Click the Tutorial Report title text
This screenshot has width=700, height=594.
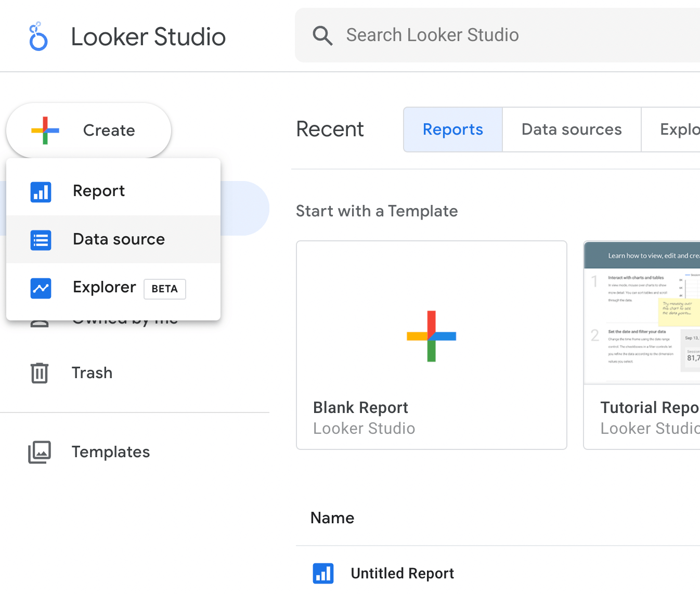(x=650, y=408)
